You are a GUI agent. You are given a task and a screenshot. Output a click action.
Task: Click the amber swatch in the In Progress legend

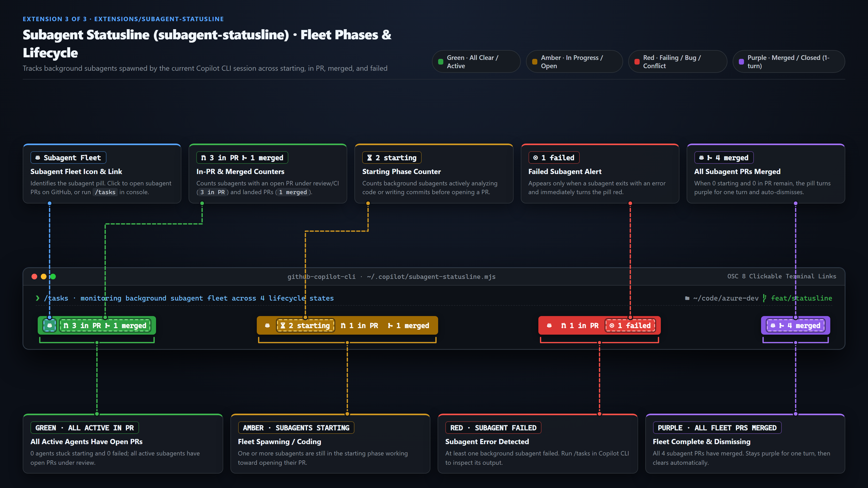[x=534, y=62]
